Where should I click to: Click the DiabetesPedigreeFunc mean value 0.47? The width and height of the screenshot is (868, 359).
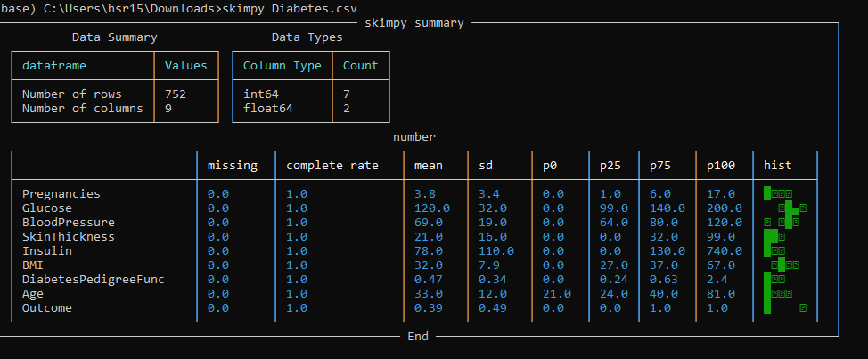pos(429,280)
